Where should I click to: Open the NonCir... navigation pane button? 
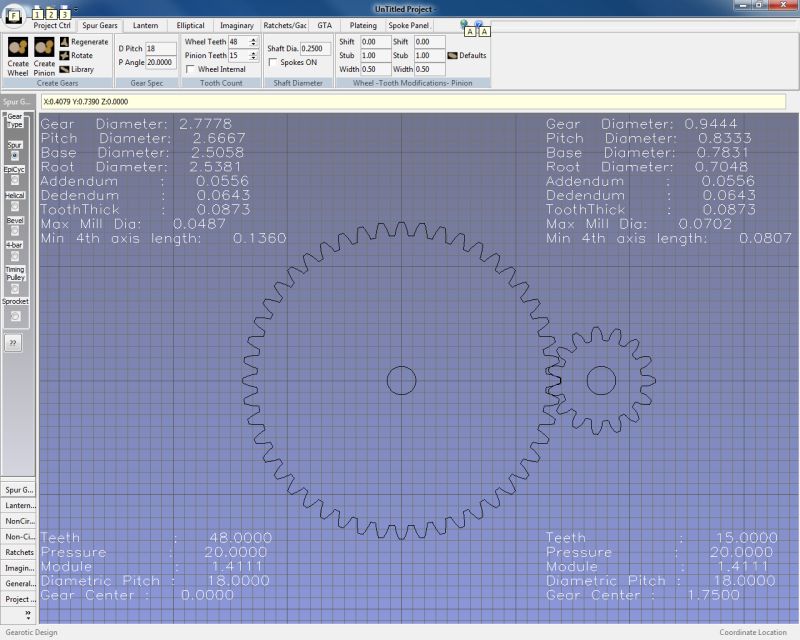19,521
